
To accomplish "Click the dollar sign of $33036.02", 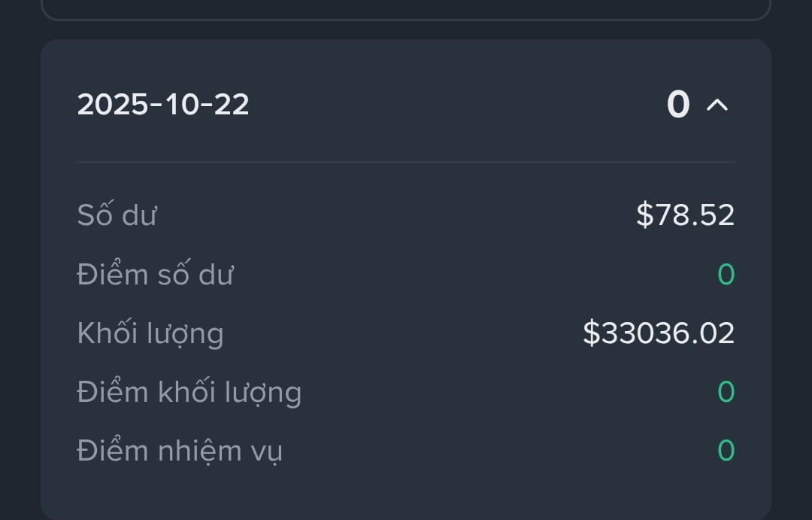I will 592,333.
